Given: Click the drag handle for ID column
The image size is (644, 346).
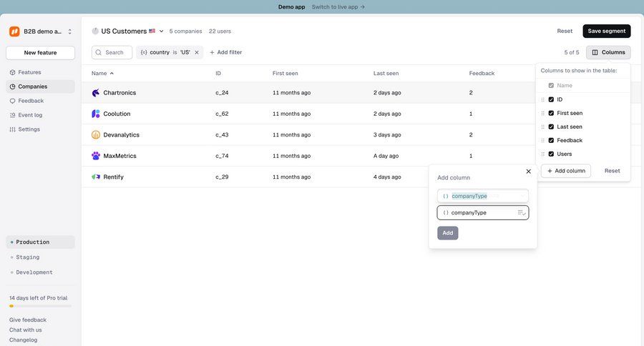Looking at the screenshot, I should [x=543, y=99].
